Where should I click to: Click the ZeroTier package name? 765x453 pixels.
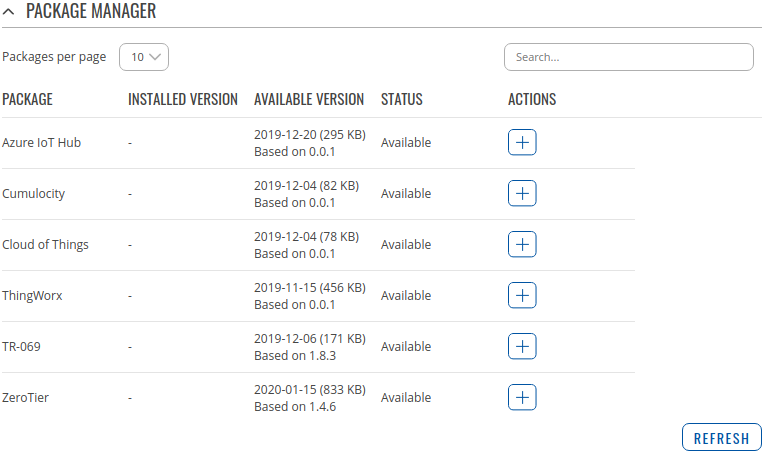point(26,398)
